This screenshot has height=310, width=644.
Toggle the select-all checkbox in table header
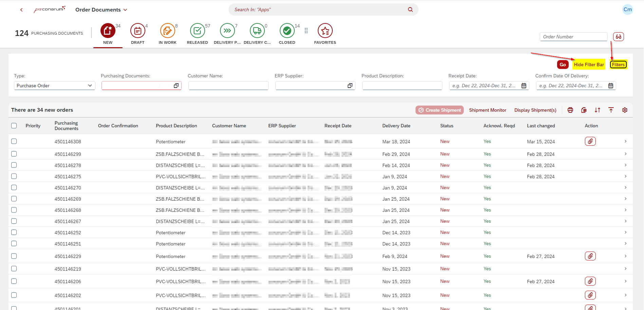tap(14, 126)
